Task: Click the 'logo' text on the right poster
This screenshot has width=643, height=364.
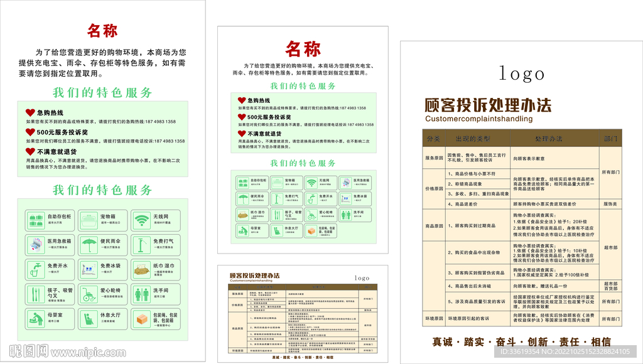Action: pyautogui.click(x=522, y=74)
